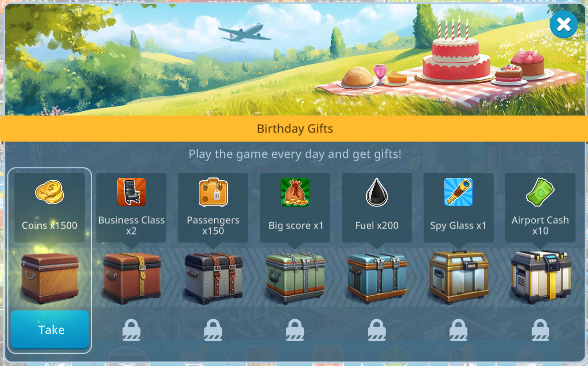This screenshot has width=588, height=366.
Task: Click the Take button
Action: [49, 329]
